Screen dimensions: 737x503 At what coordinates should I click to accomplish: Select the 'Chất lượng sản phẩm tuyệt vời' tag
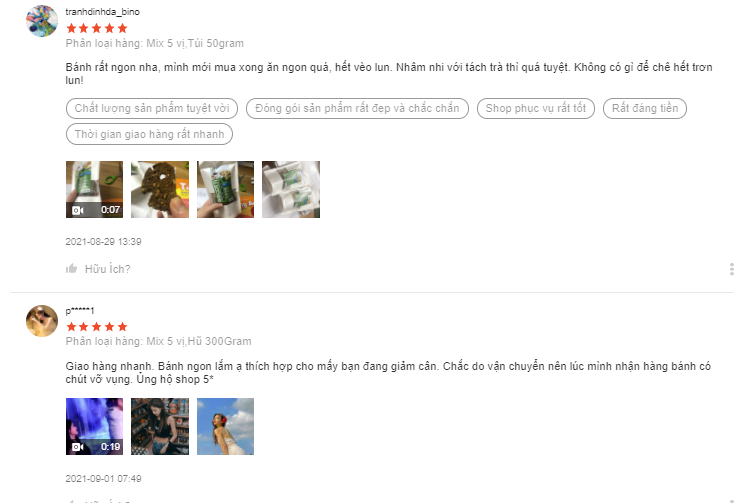tap(152, 109)
